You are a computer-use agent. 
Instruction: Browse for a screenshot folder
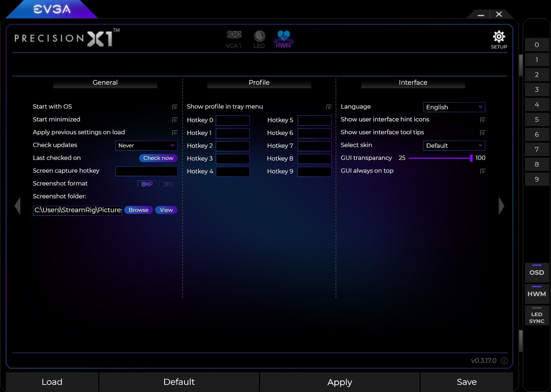[x=138, y=210]
